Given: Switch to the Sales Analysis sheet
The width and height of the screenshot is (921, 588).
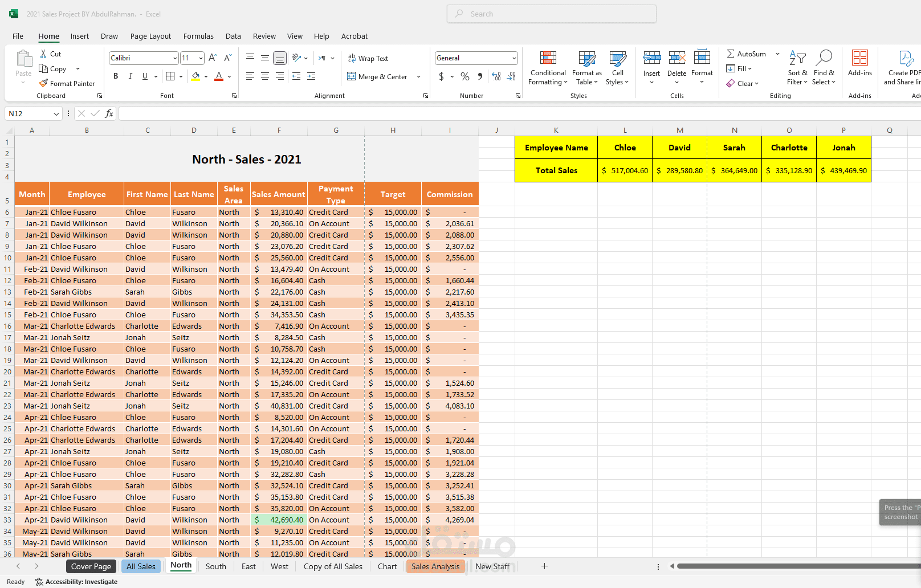Looking at the screenshot, I should [435, 566].
